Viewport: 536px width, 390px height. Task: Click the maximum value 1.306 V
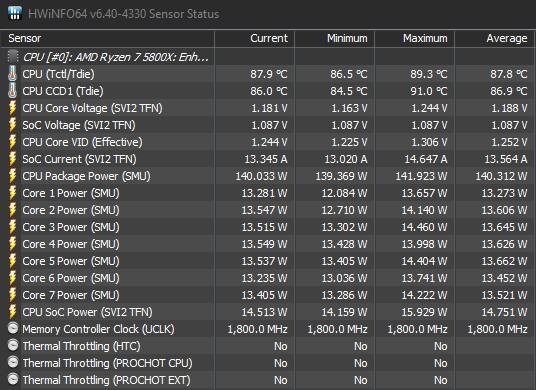[429, 142]
